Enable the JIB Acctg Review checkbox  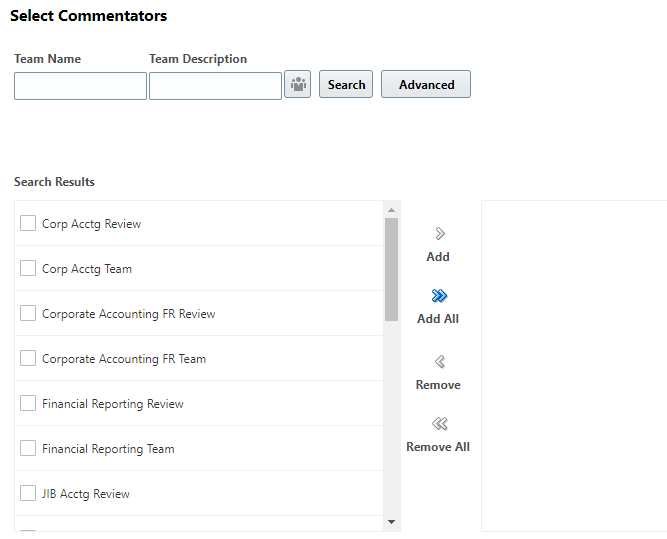28,493
